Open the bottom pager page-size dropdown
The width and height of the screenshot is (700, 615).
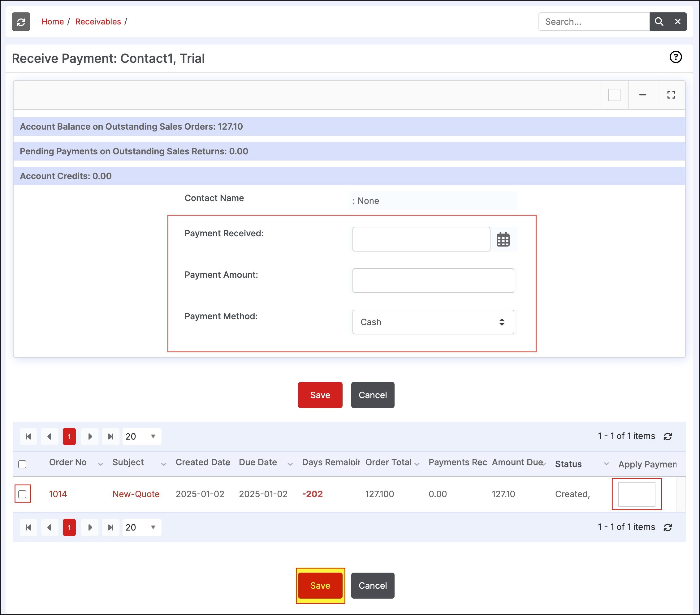point(142,527)
